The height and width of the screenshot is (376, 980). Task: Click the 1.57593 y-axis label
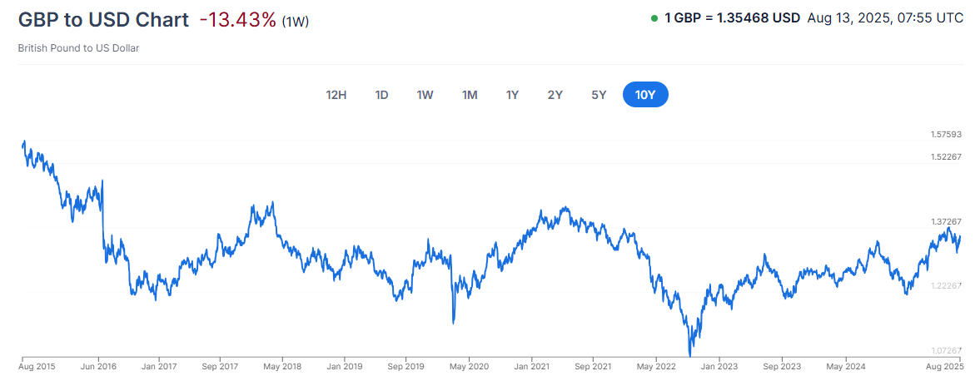(x=946, y=135)
